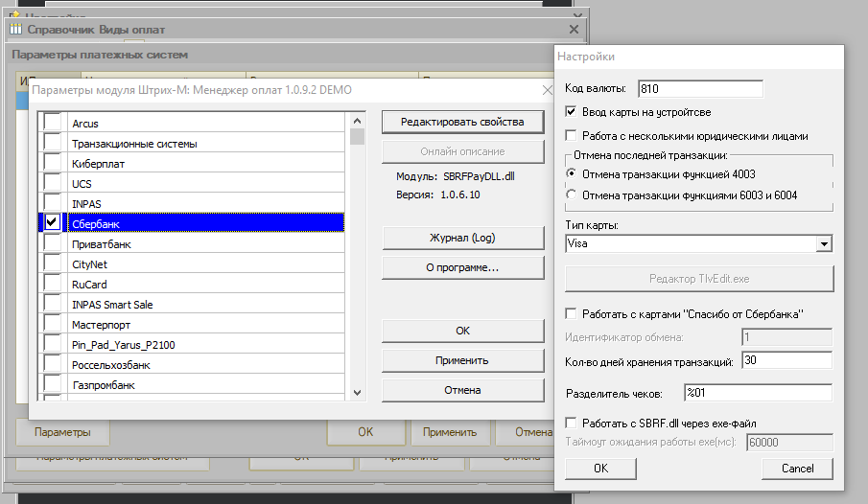Open the Тип карты Visa dropdown
868x504 pixels.
pyautogui.click(x=823, y=244)
